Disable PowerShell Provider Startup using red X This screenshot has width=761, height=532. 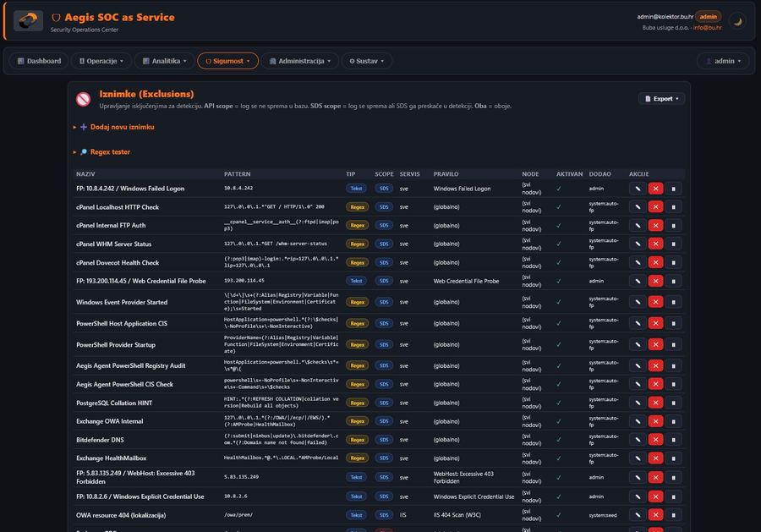click(x=655, y=344)
